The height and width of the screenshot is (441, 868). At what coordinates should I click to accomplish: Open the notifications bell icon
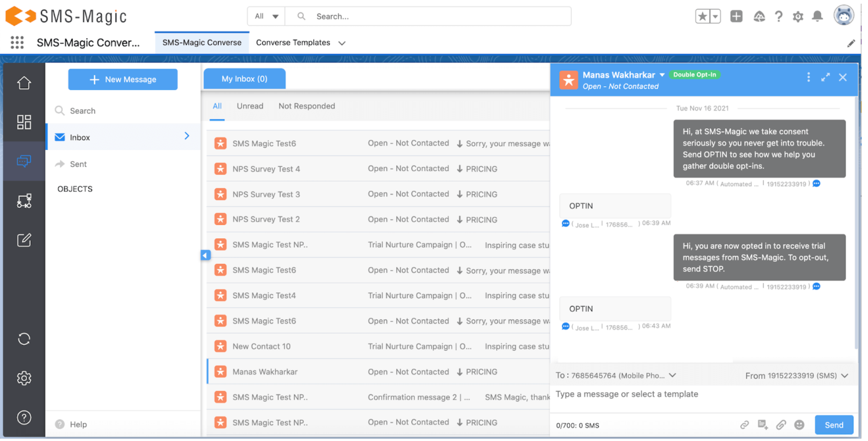(817, 17)
